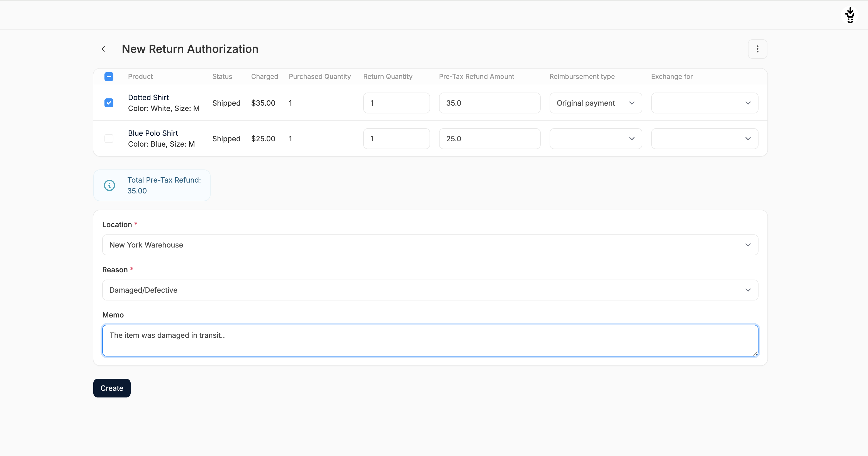Expand Dotted Shirt Exchange for dropdown
This screenshot has height=456, width=868.
[x=704, y=103]
